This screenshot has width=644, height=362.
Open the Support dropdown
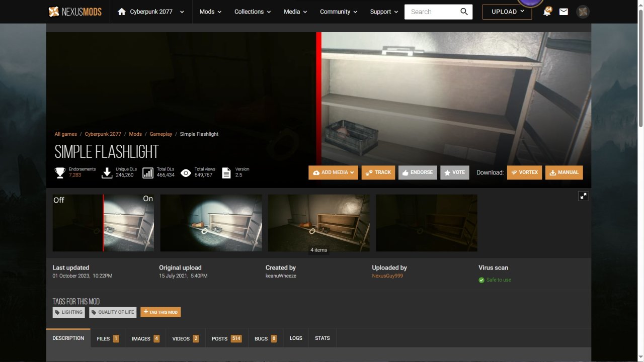(384, 12)
